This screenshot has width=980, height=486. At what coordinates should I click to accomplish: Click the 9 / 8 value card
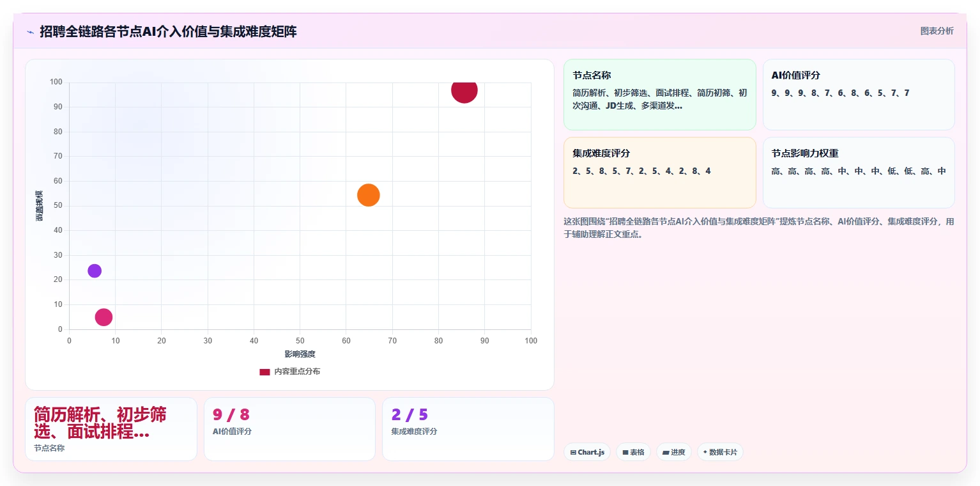[x=289, y=428]
